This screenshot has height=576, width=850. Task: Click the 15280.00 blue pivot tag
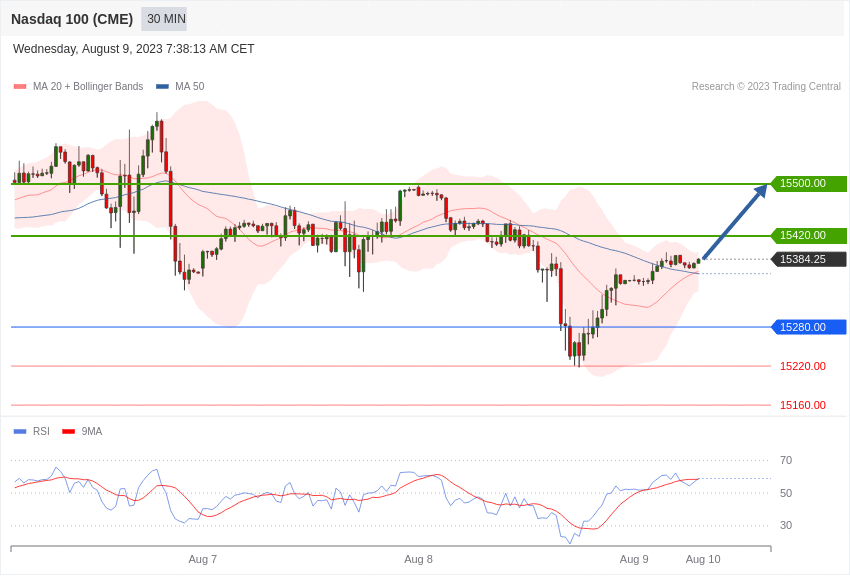click(809, 327)
